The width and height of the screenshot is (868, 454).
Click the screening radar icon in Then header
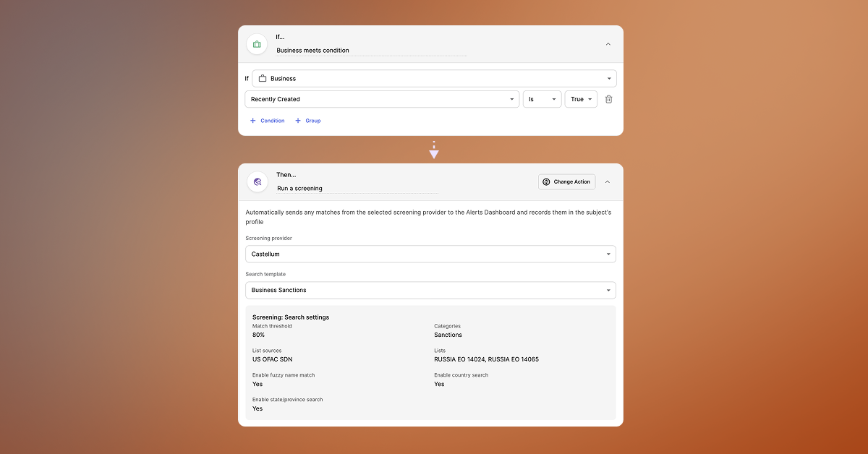[258, 182]
